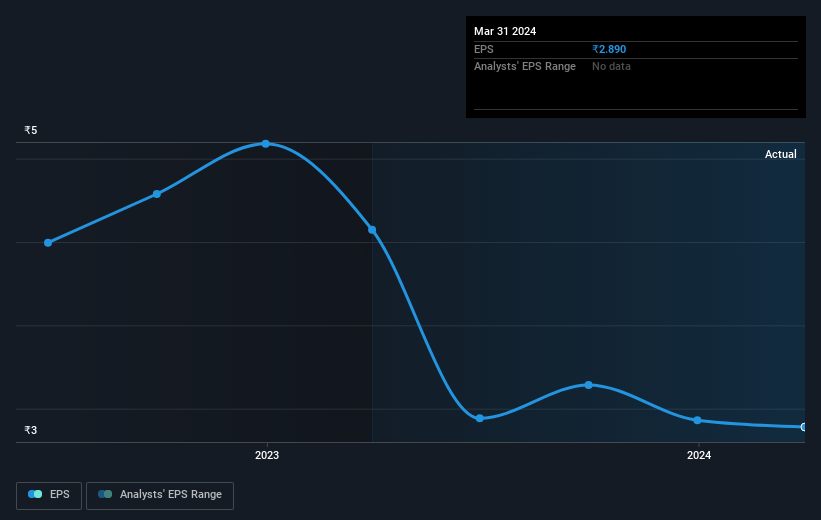Click the Actual region label
This screenshot has width=821, height=520.
[780, 154]
